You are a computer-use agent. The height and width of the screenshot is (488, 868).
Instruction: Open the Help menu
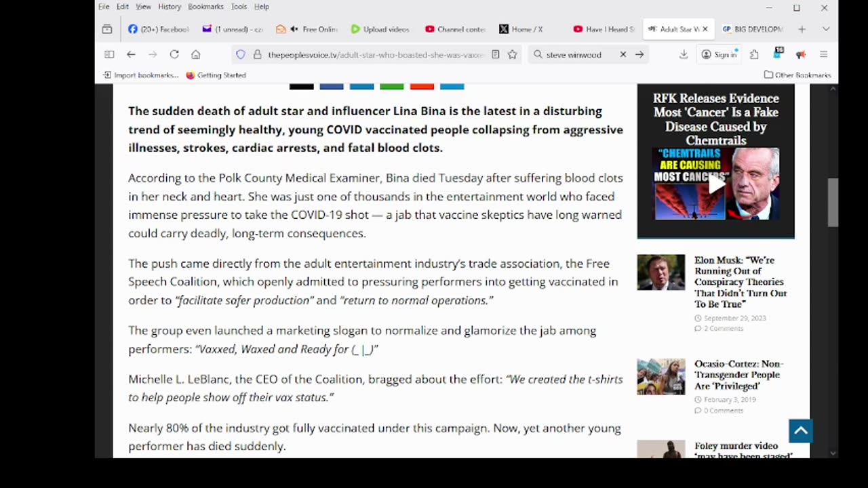pos(262,6)
